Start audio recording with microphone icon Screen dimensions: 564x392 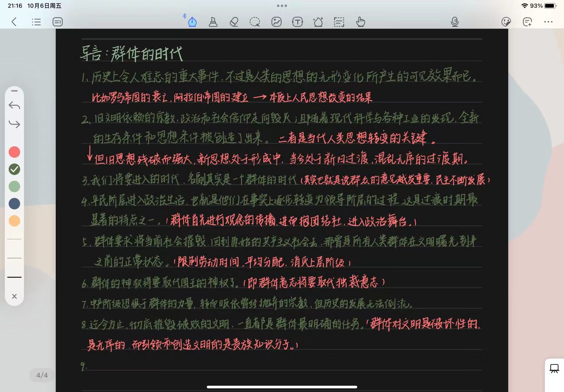pyautogui.click(x=454, y=22)
